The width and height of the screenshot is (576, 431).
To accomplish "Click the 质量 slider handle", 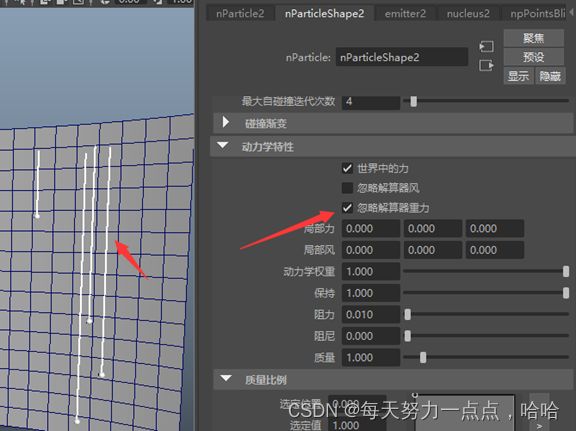I will [x=423, y=358].
